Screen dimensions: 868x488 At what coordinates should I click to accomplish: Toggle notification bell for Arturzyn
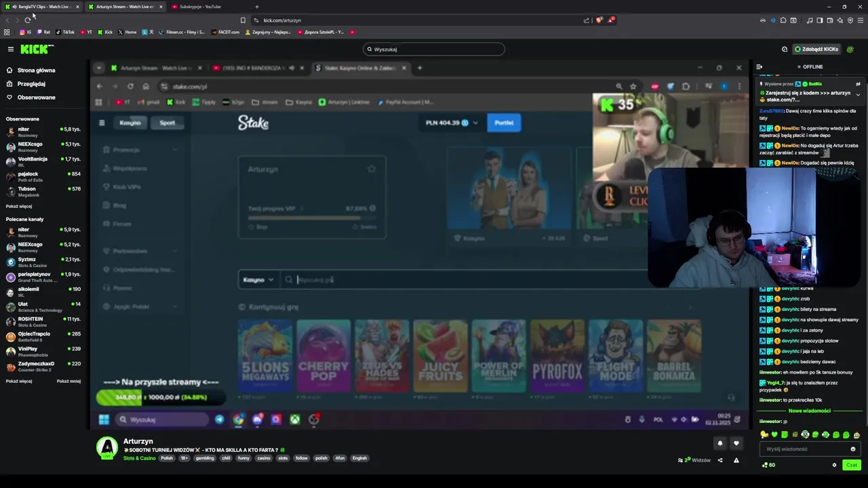pos(720,443)
